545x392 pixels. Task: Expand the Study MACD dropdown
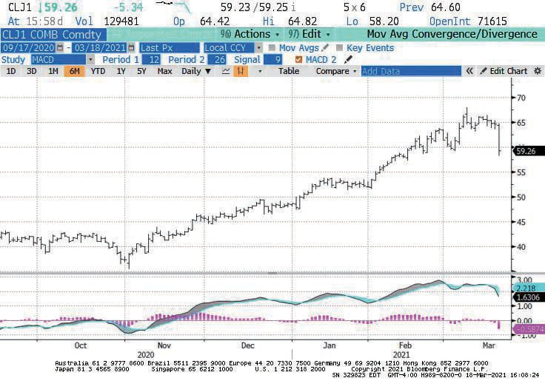pyautogui.click(x=90, y=60)
